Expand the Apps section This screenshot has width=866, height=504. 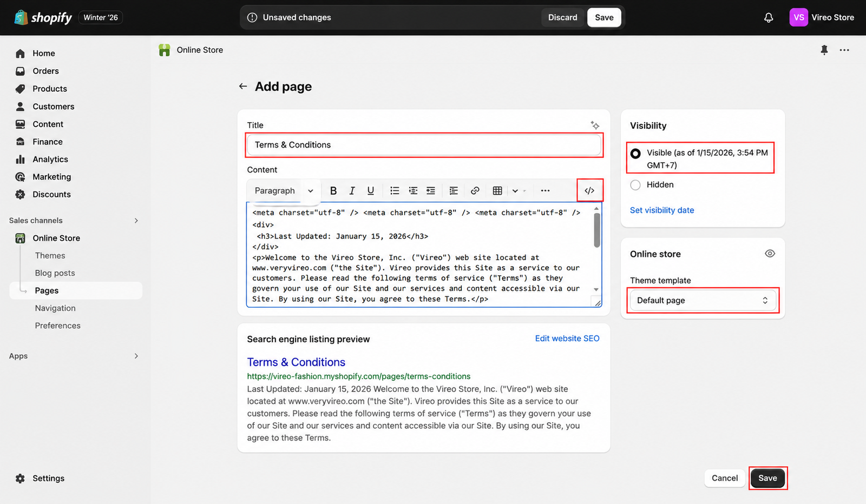[x=136, y=356]
